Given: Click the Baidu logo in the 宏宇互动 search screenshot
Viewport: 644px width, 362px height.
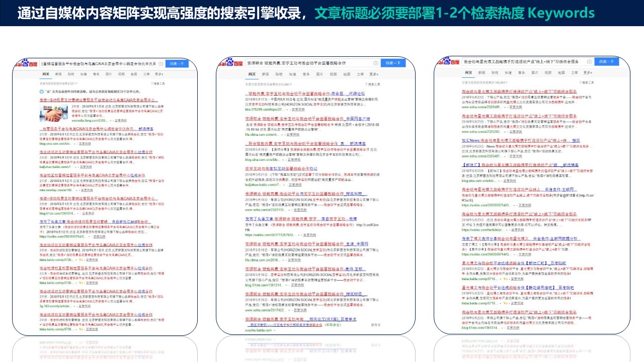Looking at the screenshot, I should tap(230, 62).
